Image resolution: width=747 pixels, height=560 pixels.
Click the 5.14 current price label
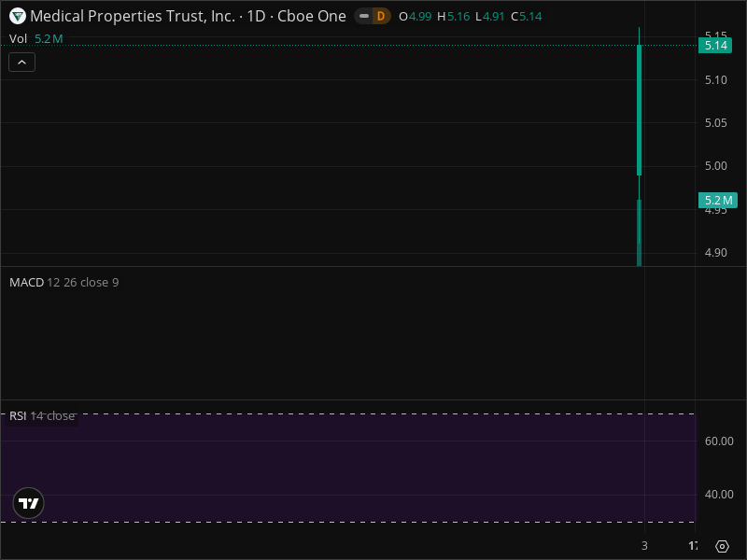(x=715, y=46)
